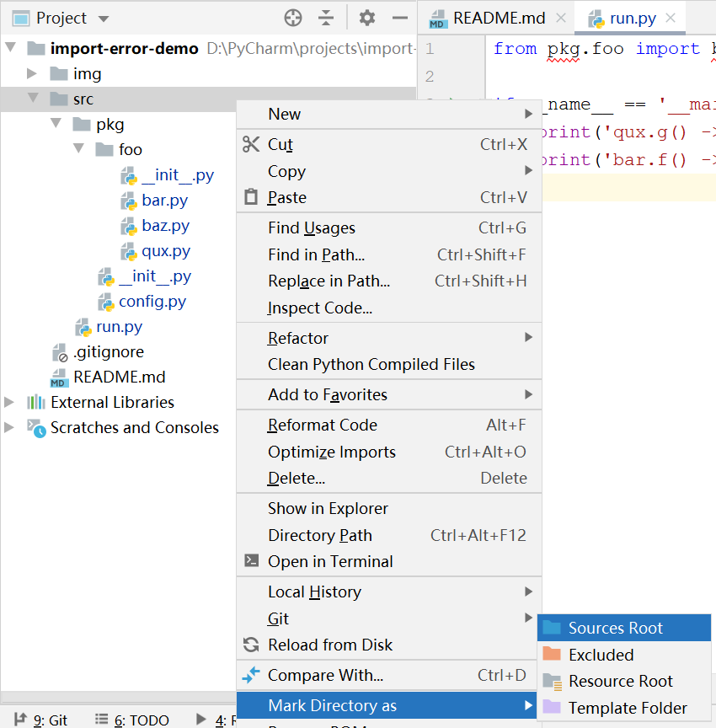Close the run.py editor tab
Image resolution: width=716 pixels, height=728 pixels.
click(x=670, y=18)
